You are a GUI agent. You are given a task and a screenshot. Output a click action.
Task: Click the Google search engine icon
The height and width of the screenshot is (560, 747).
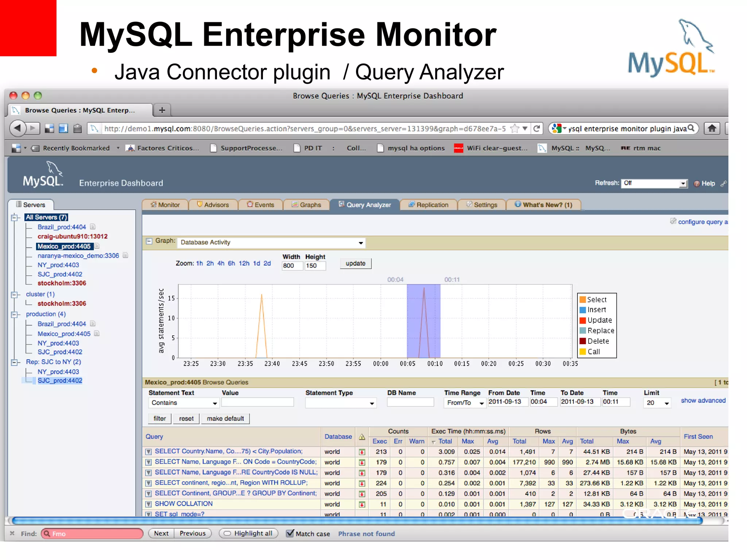point(556,128)
